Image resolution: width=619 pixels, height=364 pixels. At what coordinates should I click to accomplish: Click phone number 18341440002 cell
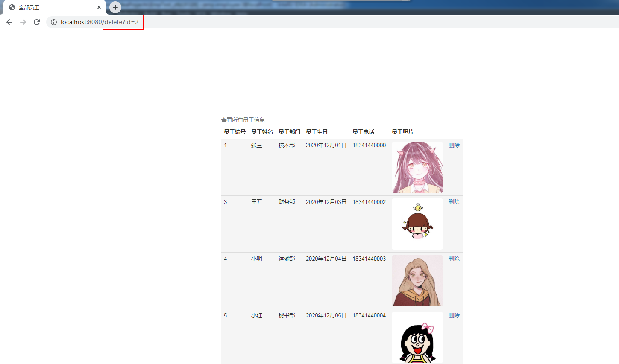[369, 202]
